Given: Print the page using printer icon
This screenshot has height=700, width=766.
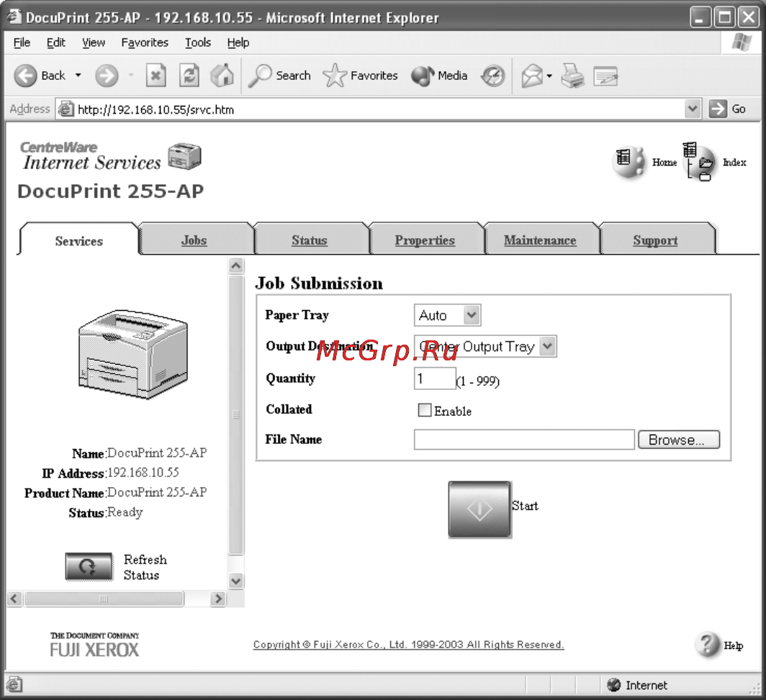Looking at the screenshot, I should (x=572, y=76).
